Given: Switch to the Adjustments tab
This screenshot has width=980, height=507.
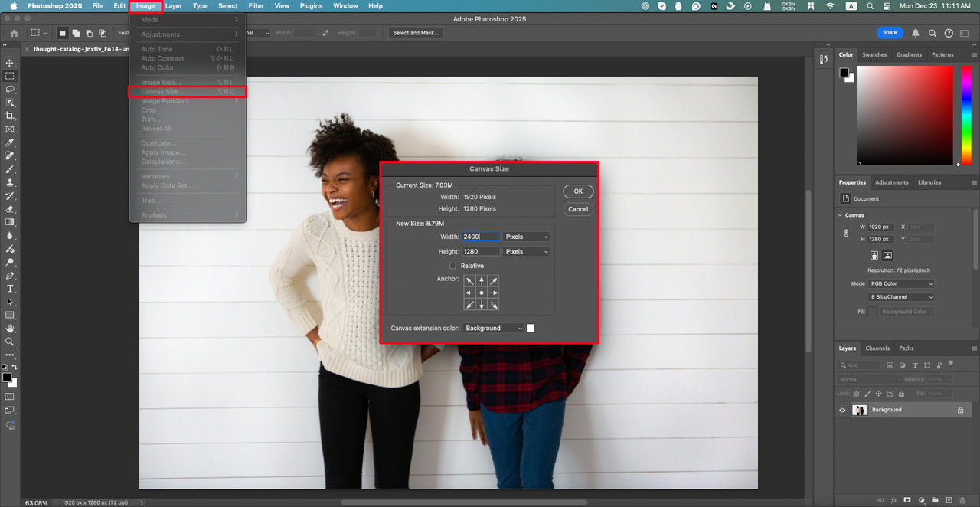Looking at the screenshot, I should [892, 182].
